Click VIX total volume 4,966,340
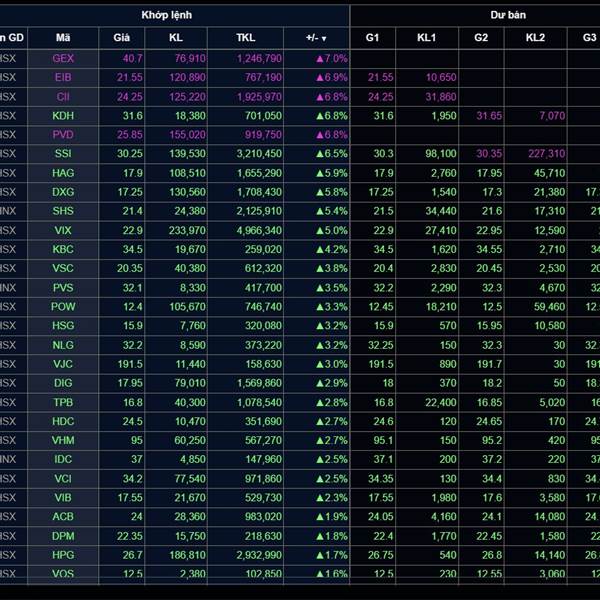Viewport: 600px width, 600px height. 259,230
